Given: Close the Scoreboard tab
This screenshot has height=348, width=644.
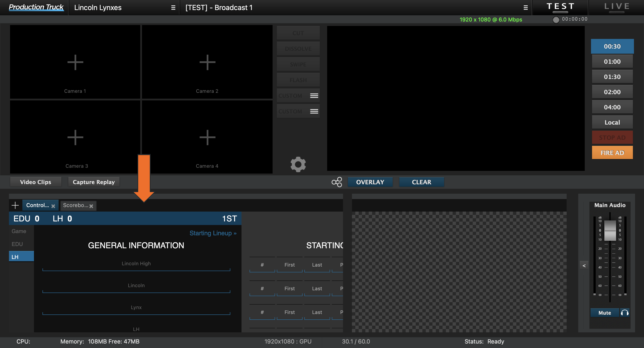Looking at the screenshot, I should [91, 206].
